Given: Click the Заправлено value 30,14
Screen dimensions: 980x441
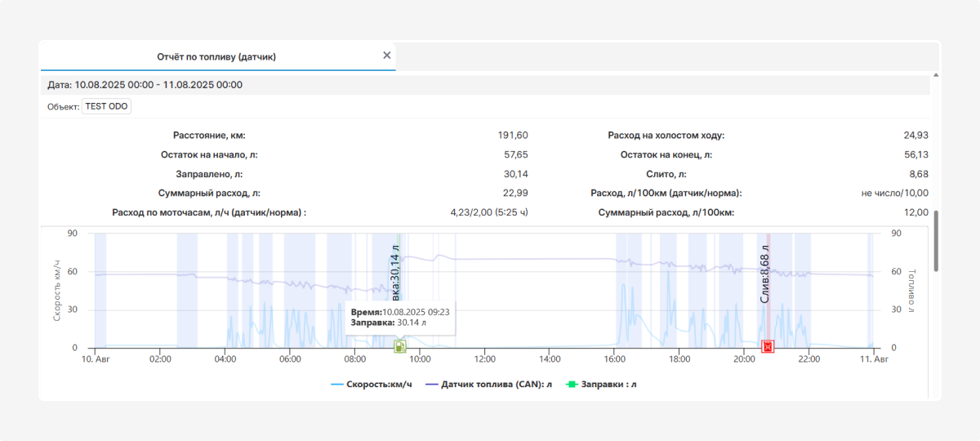Looking at the screenshot, I should [x=516, y=174].
